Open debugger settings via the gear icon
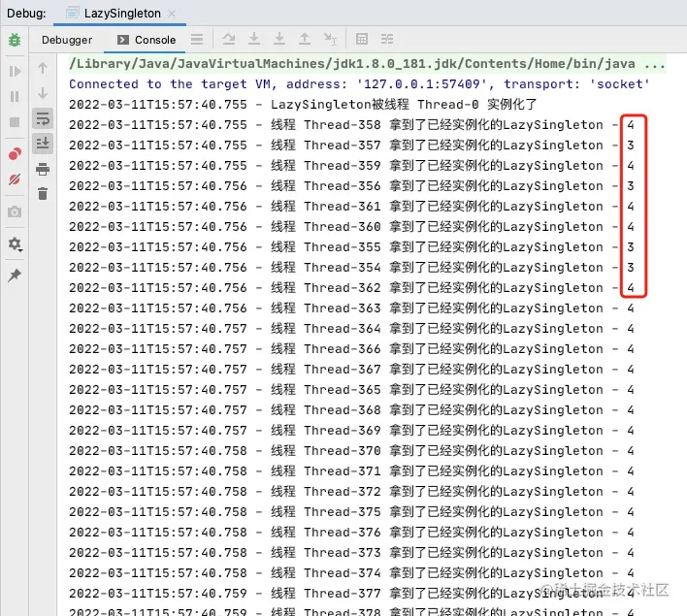 tap(15, 244)
